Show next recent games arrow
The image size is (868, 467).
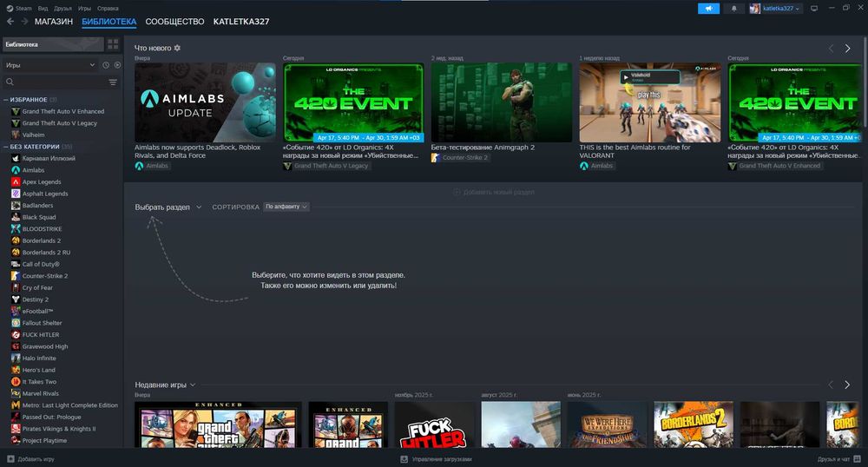click(x=847, y=385)
